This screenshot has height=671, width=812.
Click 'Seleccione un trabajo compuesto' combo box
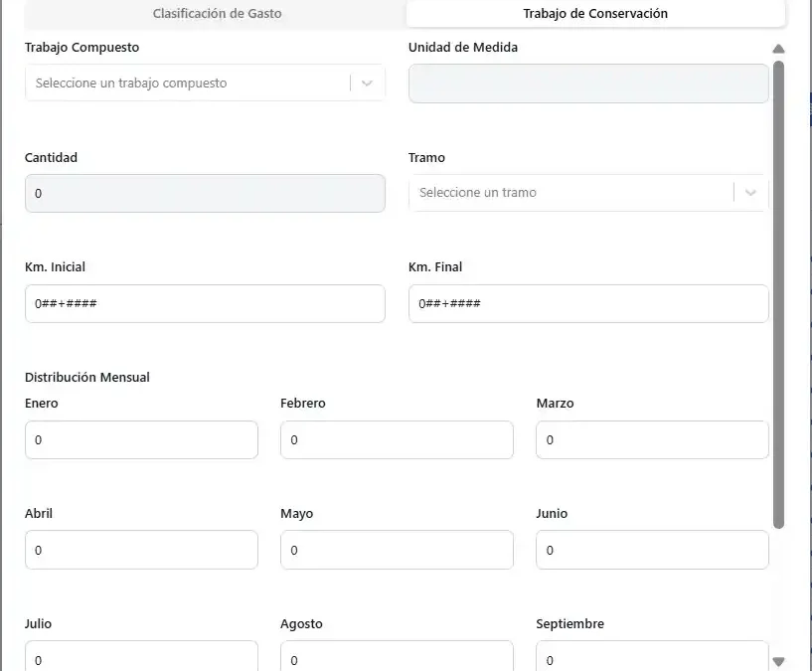(x=189, y=84)
